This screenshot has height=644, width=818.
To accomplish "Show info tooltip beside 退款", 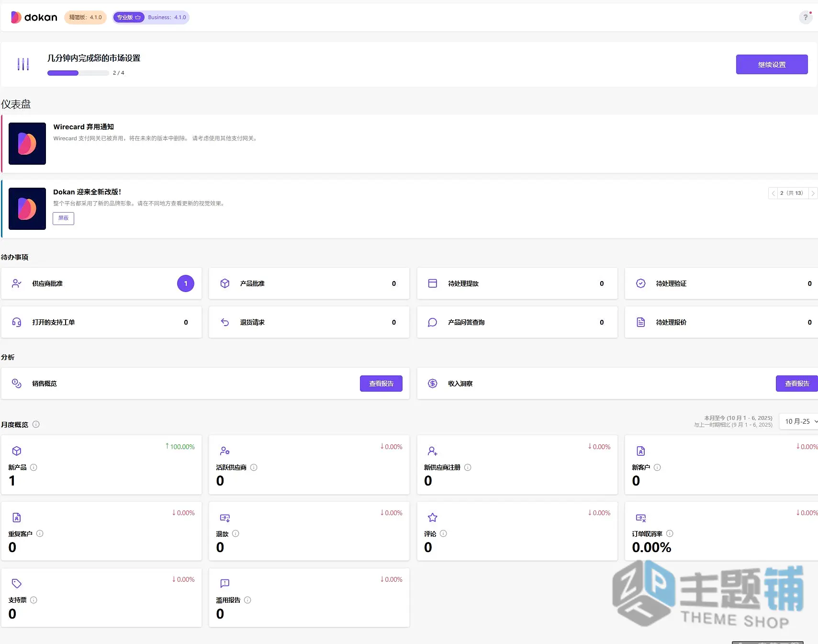I will point(235,533).
